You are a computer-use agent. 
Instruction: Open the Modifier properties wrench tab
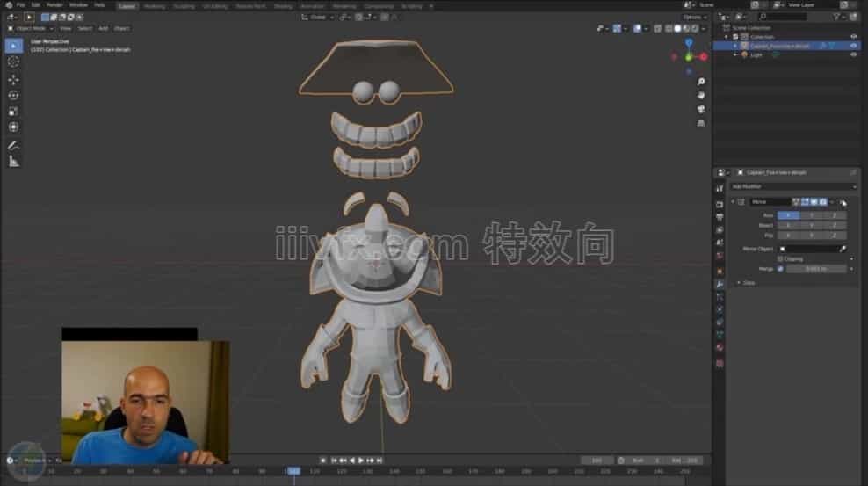tap(720, 285)
